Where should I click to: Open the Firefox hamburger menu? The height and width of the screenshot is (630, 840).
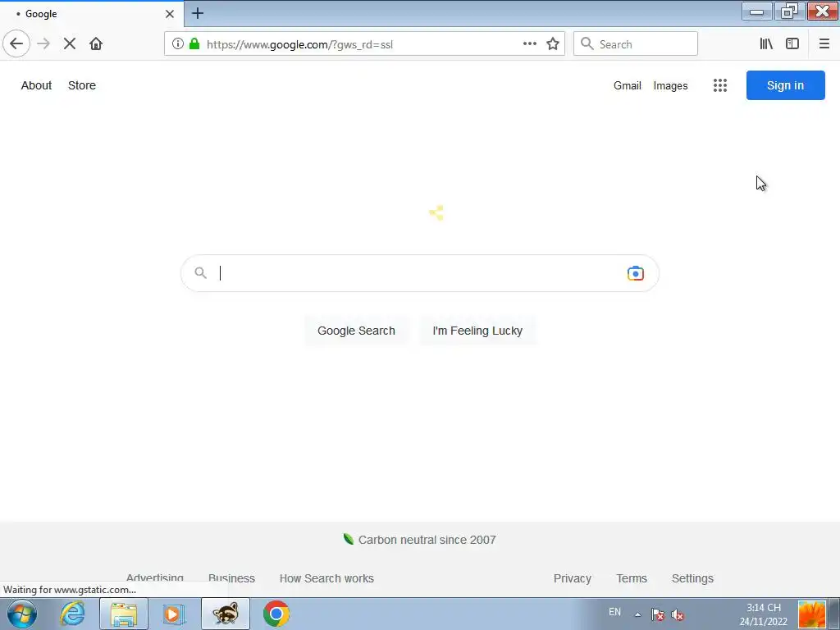coord(824,44)
